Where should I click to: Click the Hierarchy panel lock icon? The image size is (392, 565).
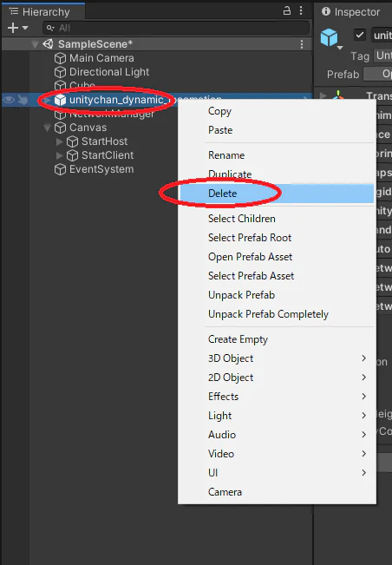point(287,10)
